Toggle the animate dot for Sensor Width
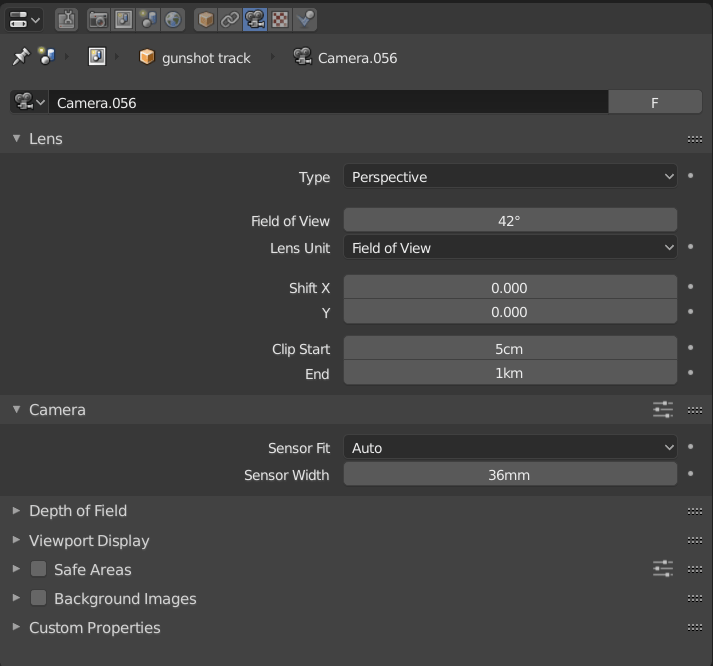The width and height of the screenshot is (713, 666). [690, 473]
